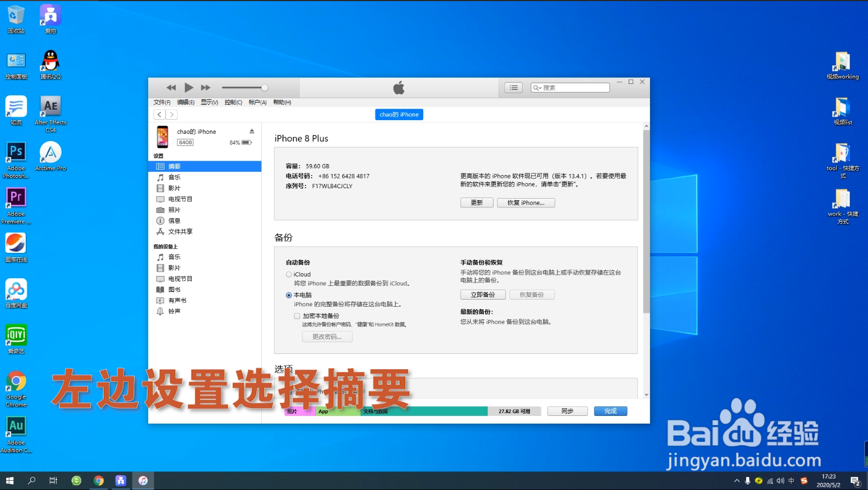Click the 27.82 GB 可用 storage segment
The height and width of the screenshot is (490, 868).
[x=514, y=412]
